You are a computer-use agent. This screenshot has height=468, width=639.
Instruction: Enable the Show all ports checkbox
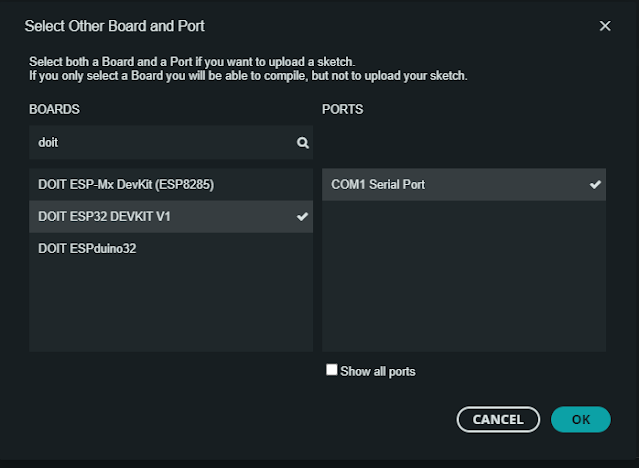tap(332, 370)
